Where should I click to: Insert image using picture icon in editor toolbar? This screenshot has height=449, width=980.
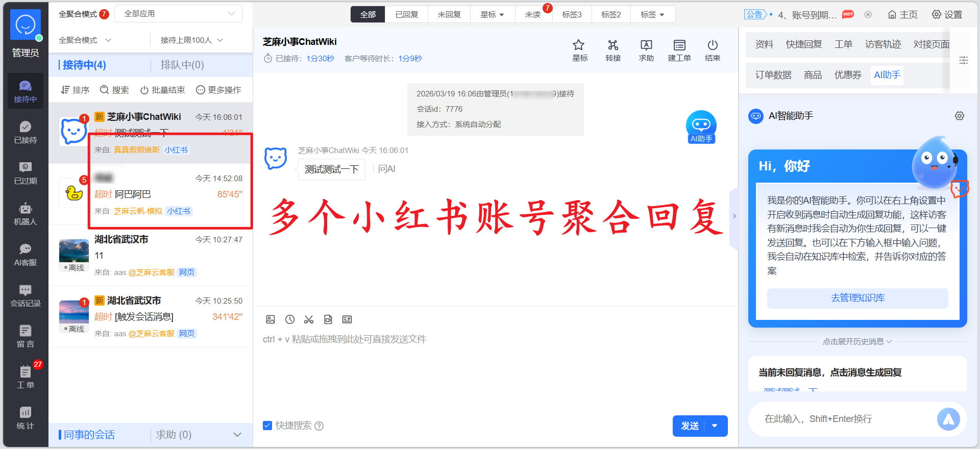271,319
